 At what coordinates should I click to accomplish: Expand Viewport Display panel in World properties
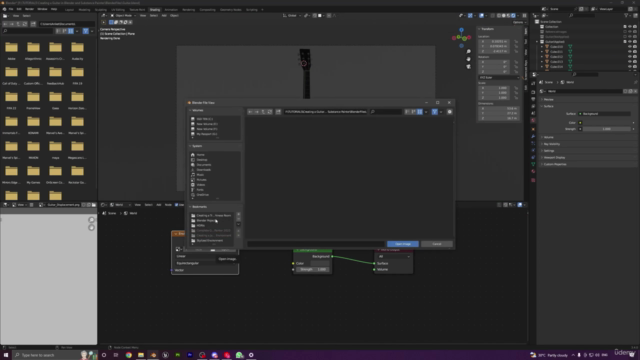coord(554,158)
